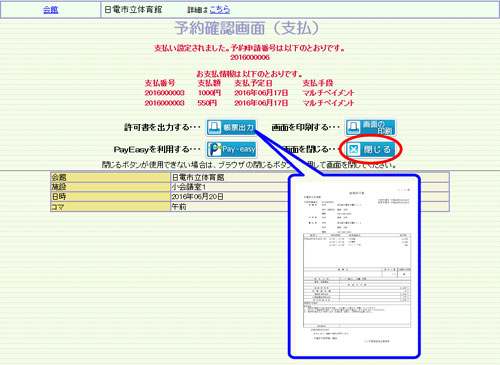Viewport: 500px width, 365px height.
Task: Click the 支払予定日 column header
Action: [253, 83]
